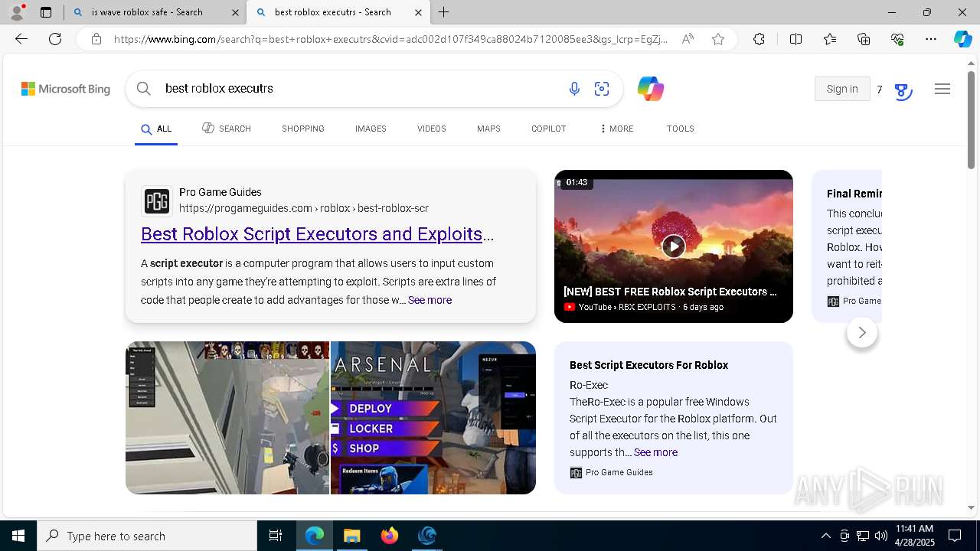Screen dimensions: 980x551
Task: Open Edge Settings and more menu
Action: pos(931,39)
